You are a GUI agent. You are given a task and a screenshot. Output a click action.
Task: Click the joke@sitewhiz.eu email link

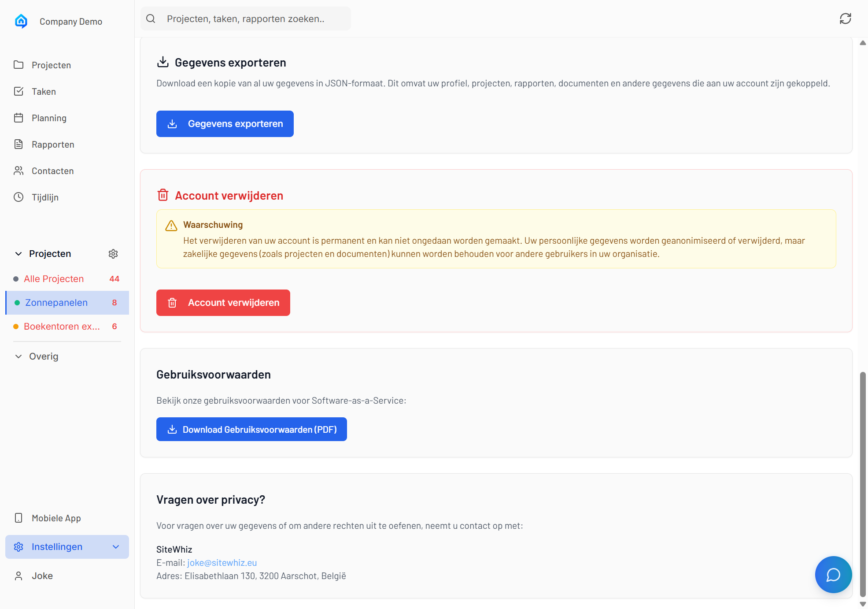click(222, 563)
